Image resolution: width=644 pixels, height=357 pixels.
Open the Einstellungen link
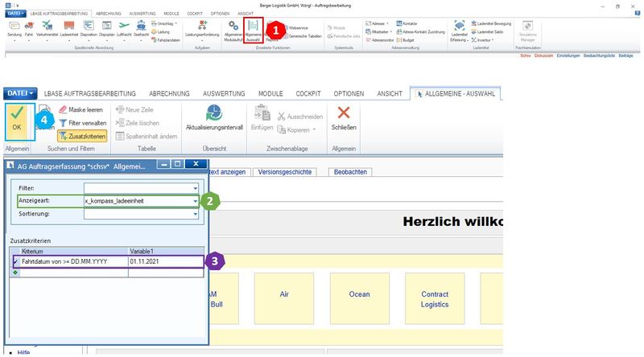point(568,55)
